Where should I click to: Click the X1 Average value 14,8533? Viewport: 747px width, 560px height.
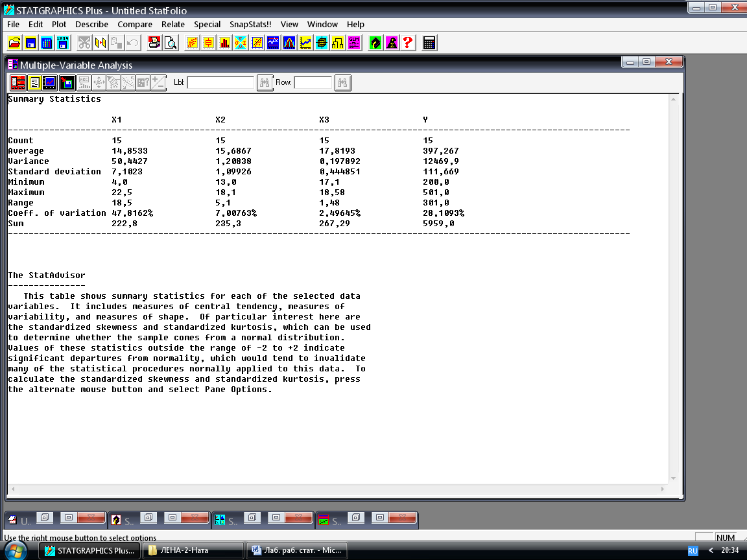[130, 151]
